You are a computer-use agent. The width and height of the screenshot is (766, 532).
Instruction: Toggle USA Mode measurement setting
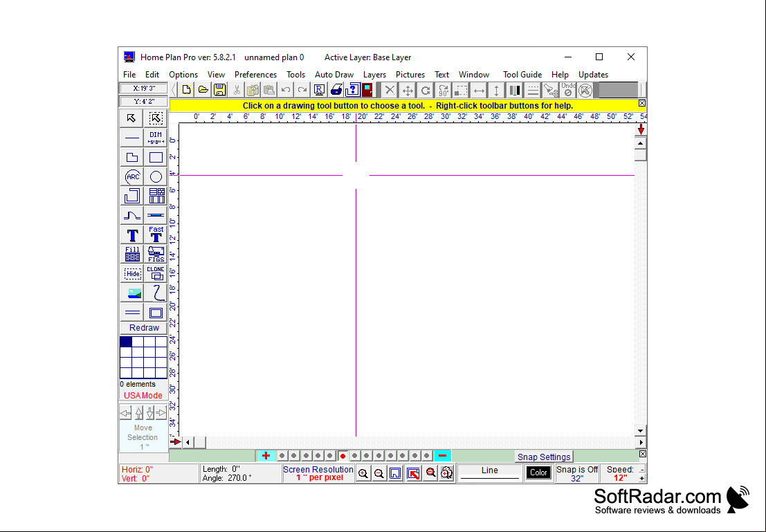tap(143, 396)
